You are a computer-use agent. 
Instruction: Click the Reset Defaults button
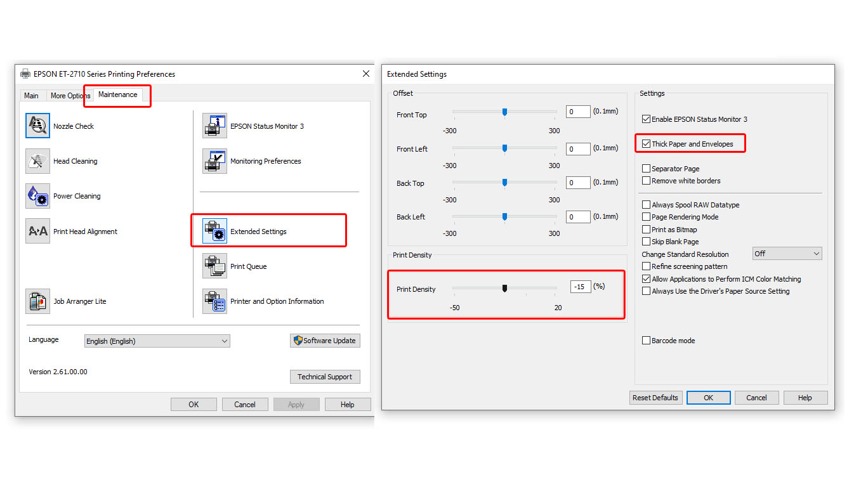pyautogui.click(x=655, y=398)
